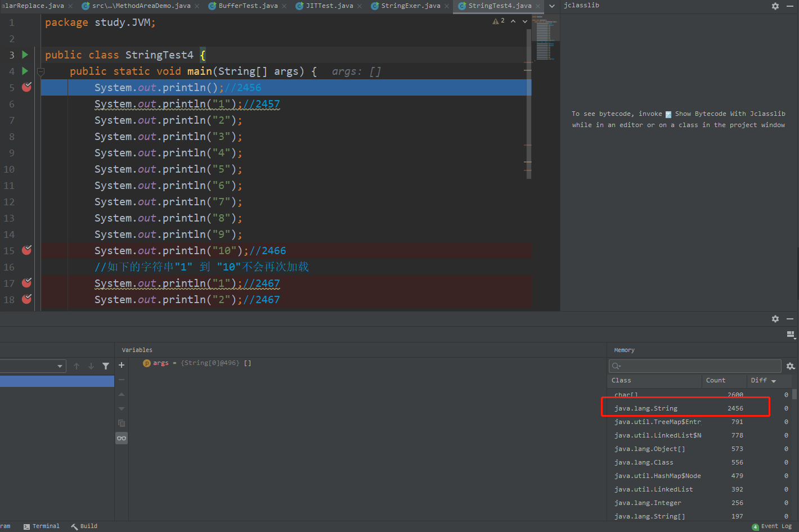Add a new watch with plus icon
Image resolution: width=799 pixels, height=532 pixels.
[x=122, y=365]
